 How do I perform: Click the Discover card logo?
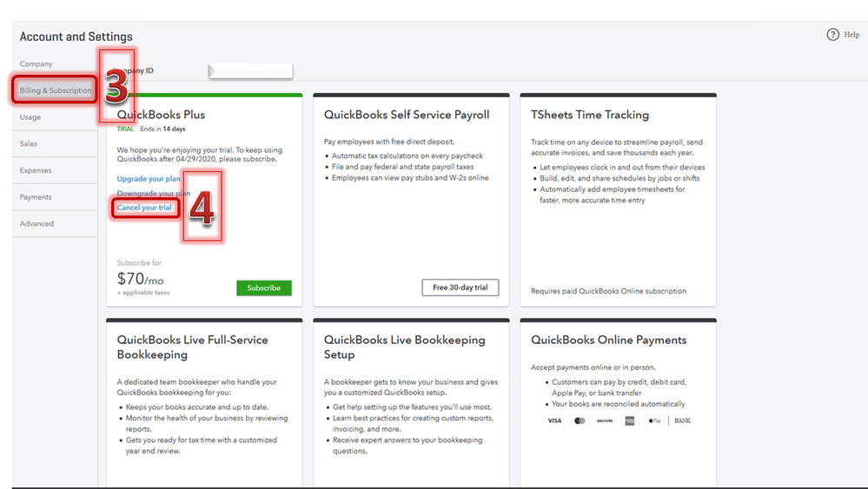point(605,420)
